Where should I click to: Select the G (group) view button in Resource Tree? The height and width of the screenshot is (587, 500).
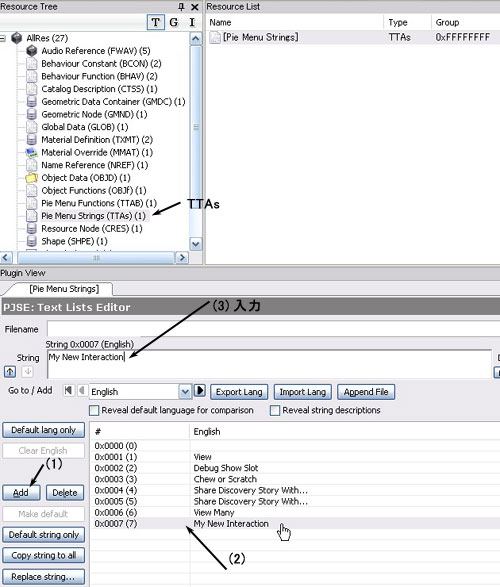pos(174,22)
